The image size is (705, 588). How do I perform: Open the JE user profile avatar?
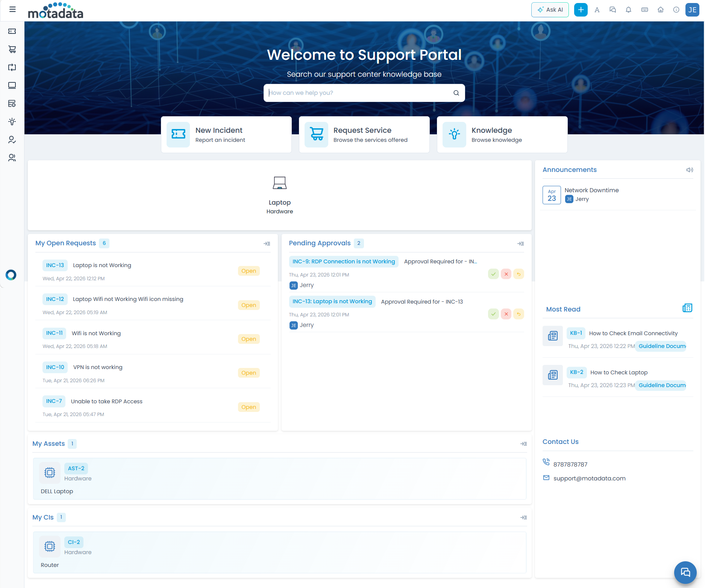point(692,10)
